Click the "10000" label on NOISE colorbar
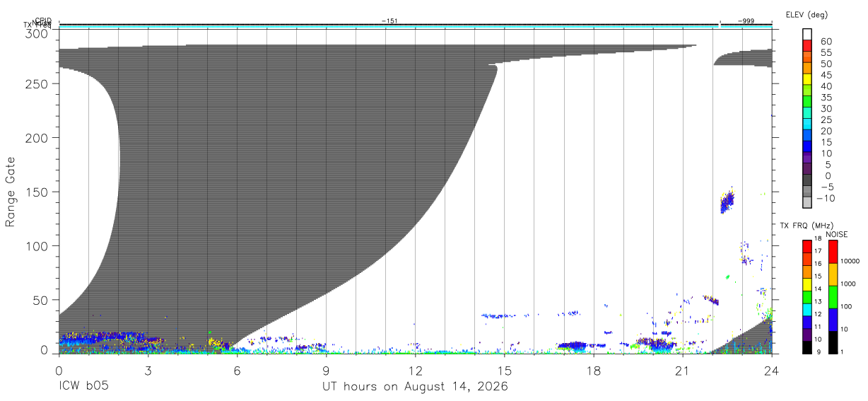This screenshot has height=401, width=868. coord(849,262)
